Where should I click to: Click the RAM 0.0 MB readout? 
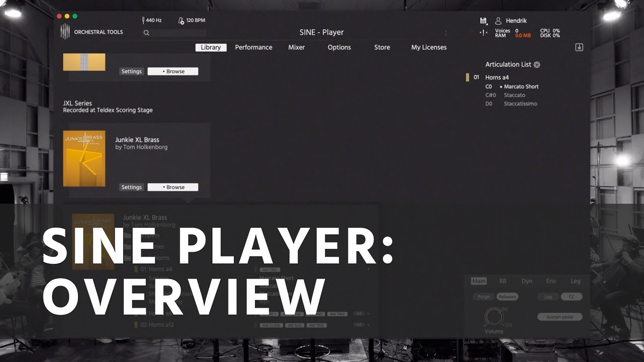[513, 36]
